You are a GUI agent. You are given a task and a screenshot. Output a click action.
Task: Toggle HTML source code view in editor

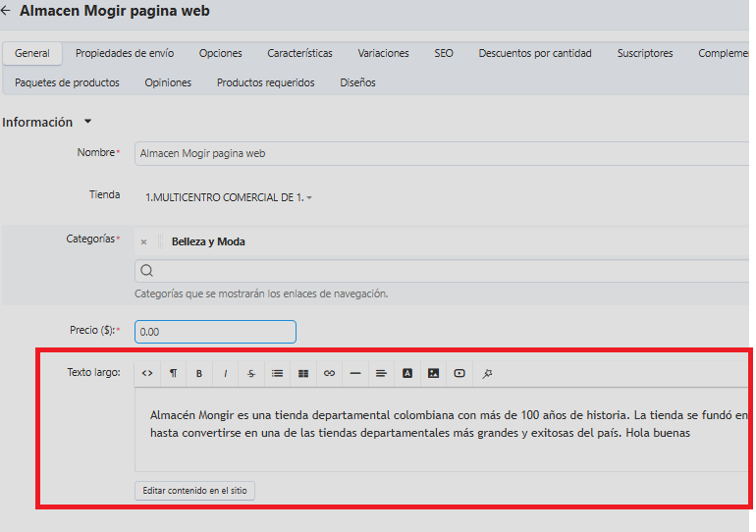coord(147,373)
